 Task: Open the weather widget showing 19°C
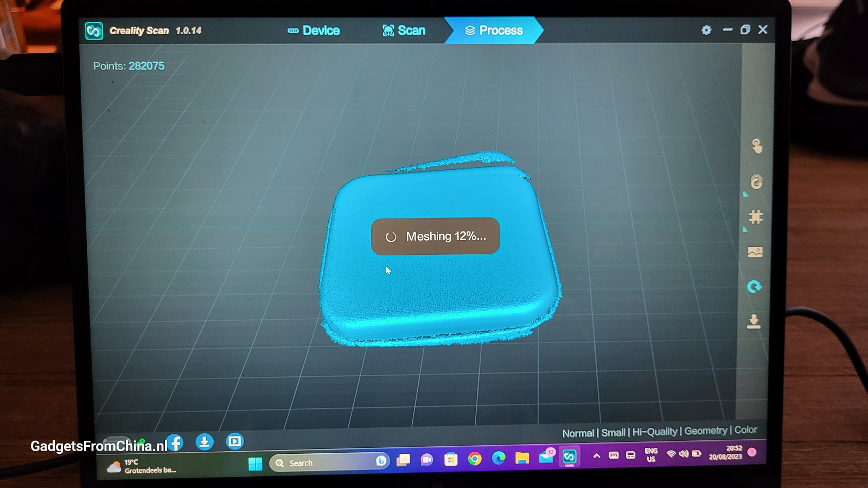point(142,466)
